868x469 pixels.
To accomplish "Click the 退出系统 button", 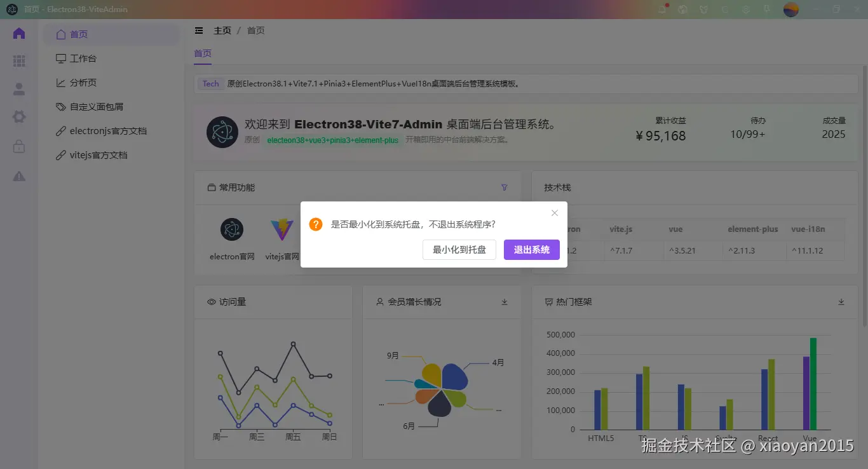I will point(532,250).
